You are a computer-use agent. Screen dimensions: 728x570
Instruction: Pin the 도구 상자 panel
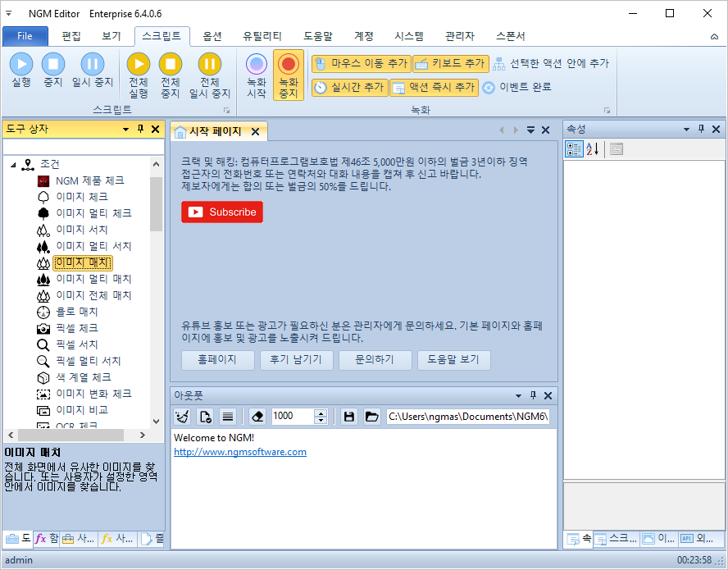(141, 129)
